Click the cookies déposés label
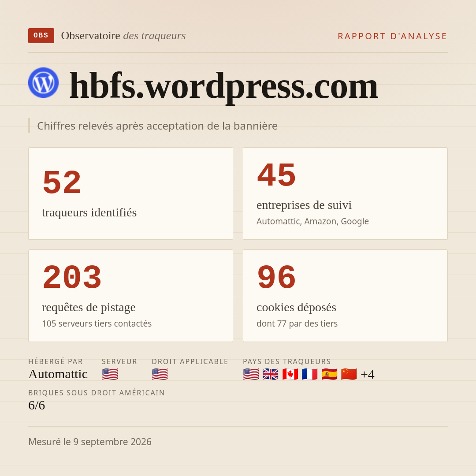 (x=296, y=307)
